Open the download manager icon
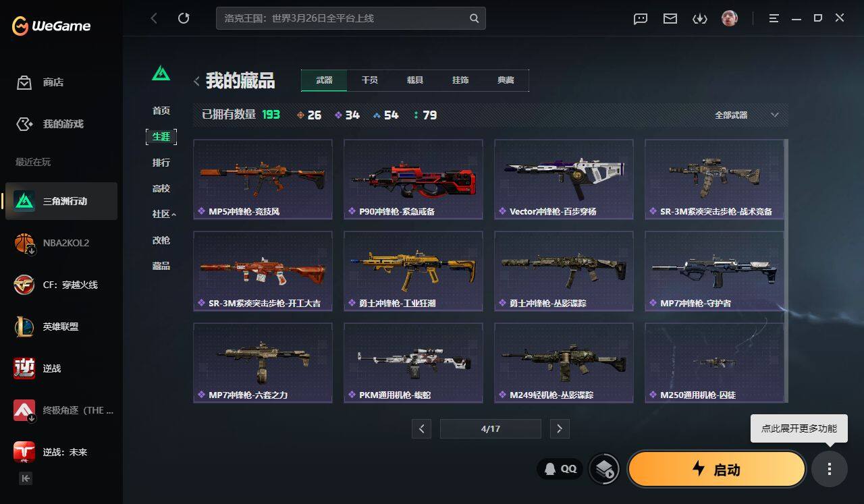 pyautogui.click(x=699, y=18)
